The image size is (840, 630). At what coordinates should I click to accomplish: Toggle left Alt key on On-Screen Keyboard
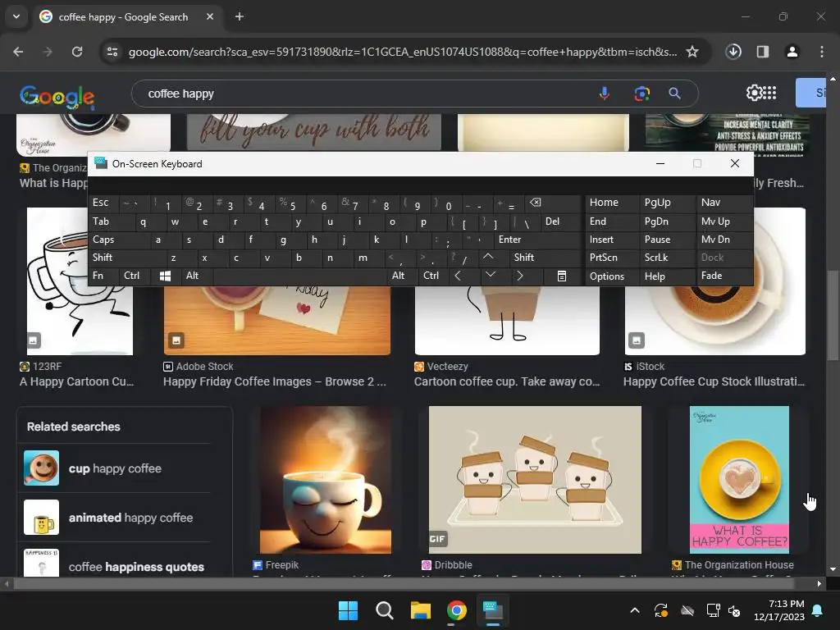pyautogui.click(x=197, y=276)
